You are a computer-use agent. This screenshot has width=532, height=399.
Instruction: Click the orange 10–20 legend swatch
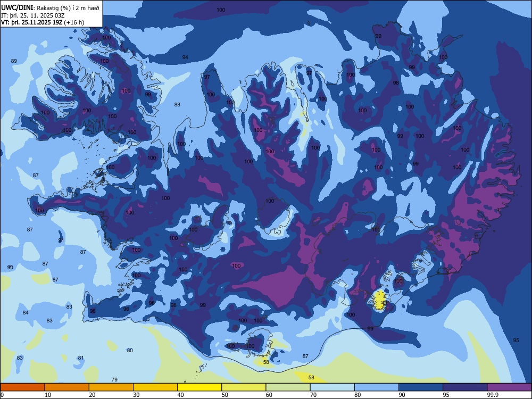click(67, 387)
